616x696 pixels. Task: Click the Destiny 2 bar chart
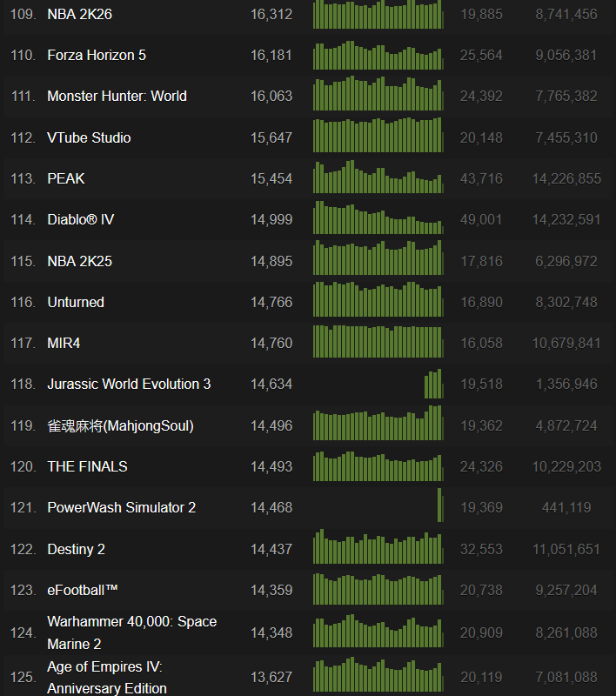pos(378,546)
